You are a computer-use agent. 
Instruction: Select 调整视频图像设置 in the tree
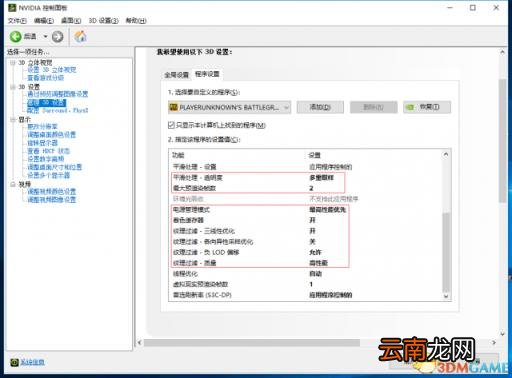(51, 199)
